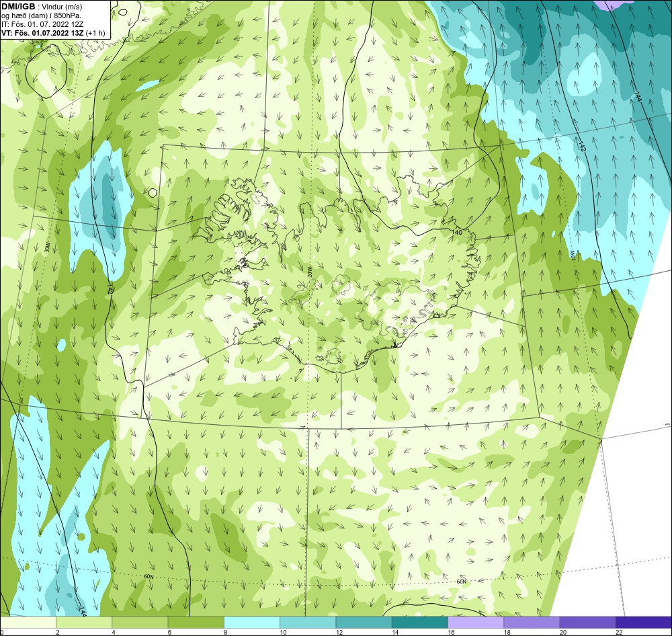Click legend tick label "6"

click(169, 632)
